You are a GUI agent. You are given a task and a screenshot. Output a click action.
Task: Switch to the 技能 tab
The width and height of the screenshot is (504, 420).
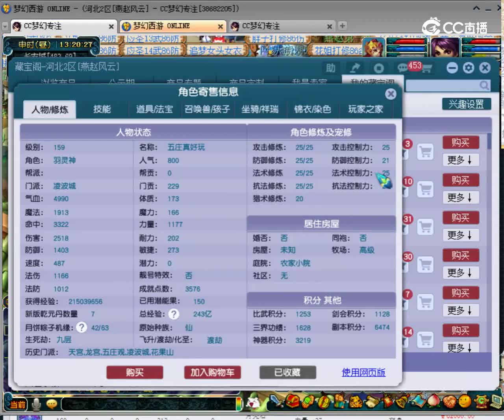pos(102,109)
